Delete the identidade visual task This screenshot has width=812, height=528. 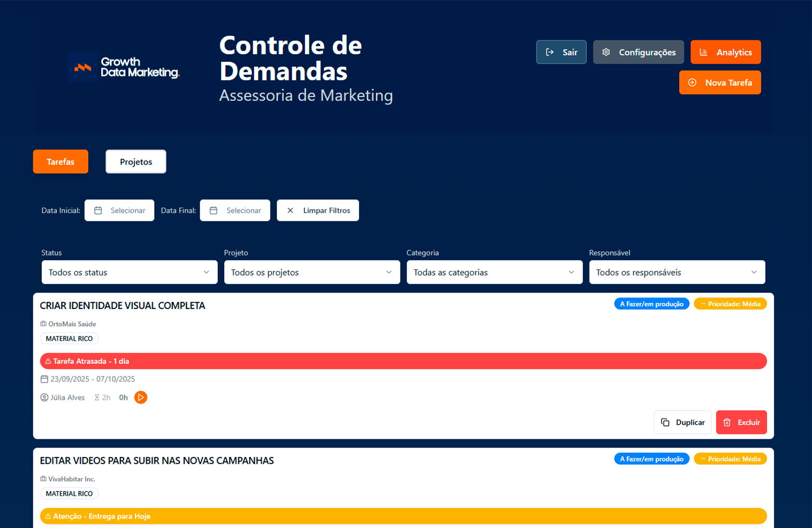741,422
